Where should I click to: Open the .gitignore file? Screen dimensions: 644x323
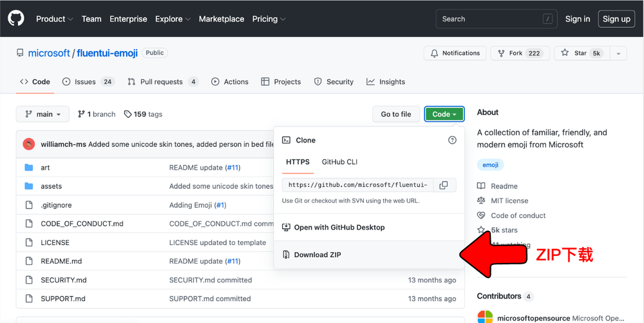point(56,205)
